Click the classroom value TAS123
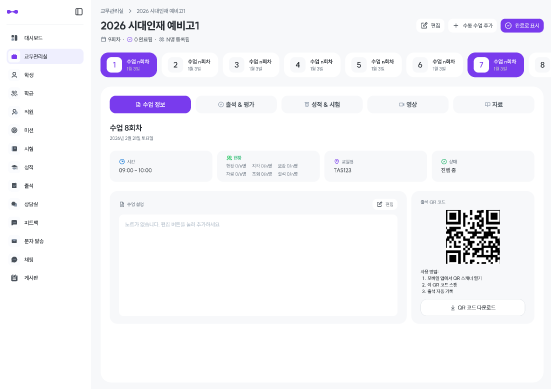The image size is (551, 389). click(343, 170)
